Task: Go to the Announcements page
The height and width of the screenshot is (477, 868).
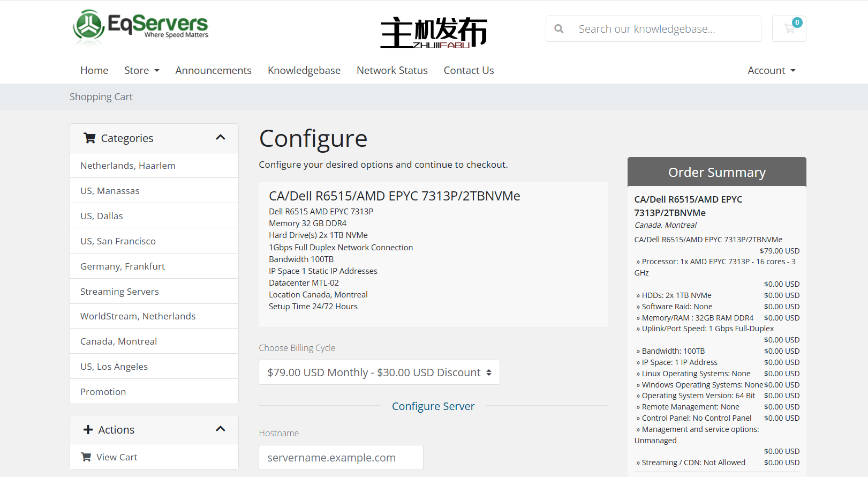Action: pos(213,70)
